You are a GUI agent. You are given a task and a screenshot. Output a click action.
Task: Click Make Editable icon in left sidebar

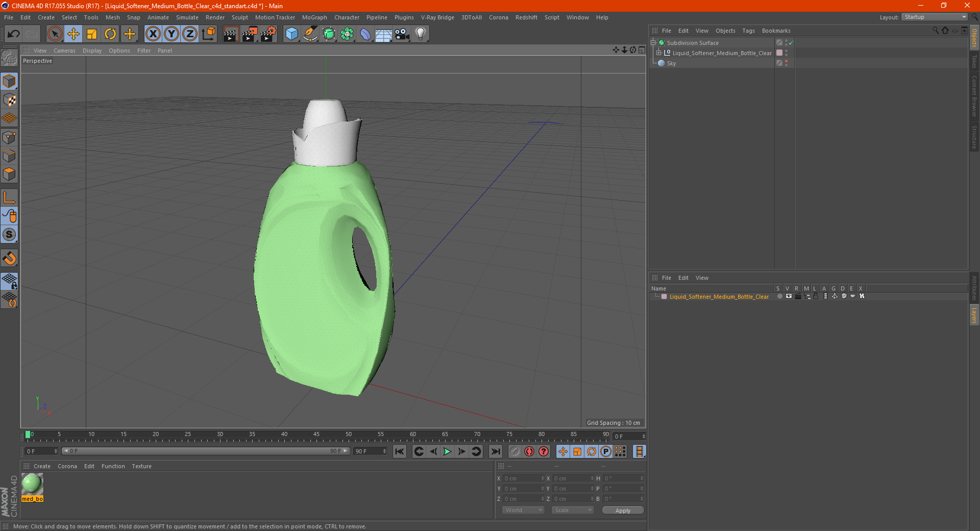point(9,58)
